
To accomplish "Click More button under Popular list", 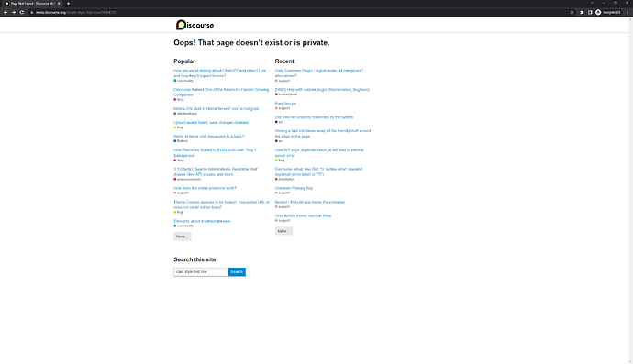I will [x=182, y=237].
